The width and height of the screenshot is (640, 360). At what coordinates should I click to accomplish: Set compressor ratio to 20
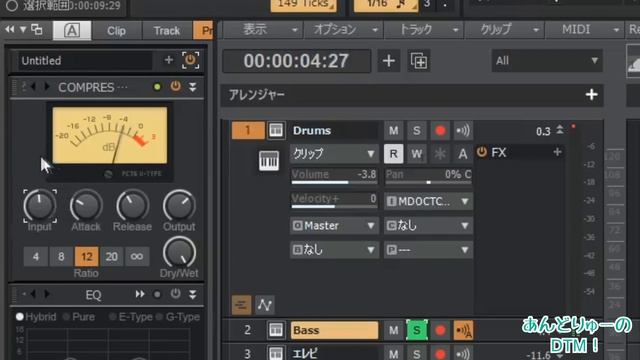(x=111, y=256)
